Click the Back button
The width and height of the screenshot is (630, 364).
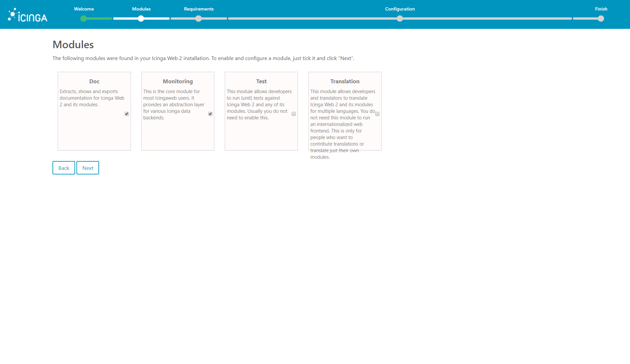[64, 168]
